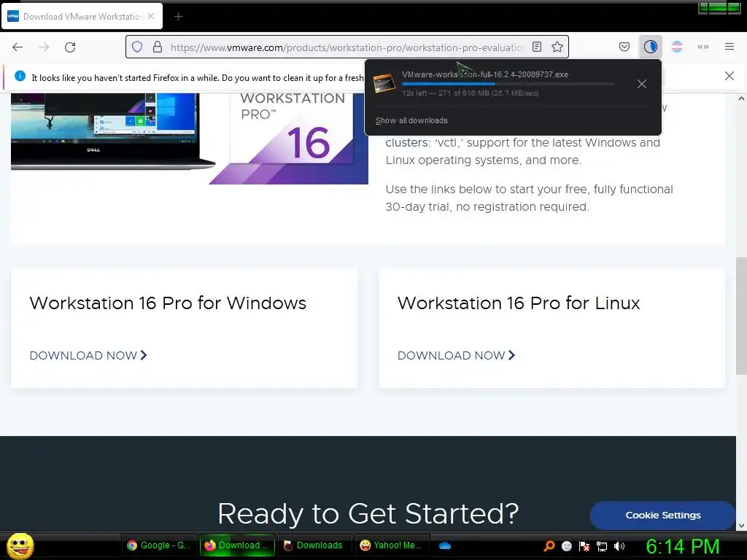This screenshot has width=747, height=560.
Task: Click the padlock site security icon
Action: pyautogui.click(x=158, y=47)
